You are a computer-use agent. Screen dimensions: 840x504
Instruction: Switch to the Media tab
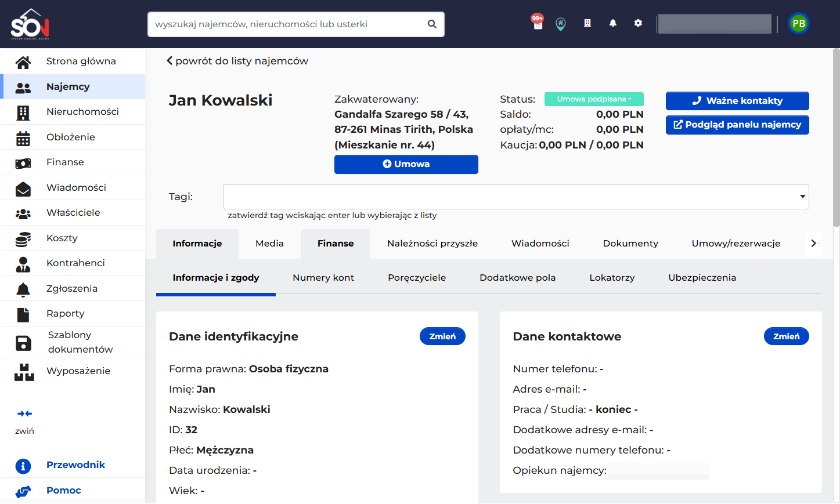tap(269, 244)
